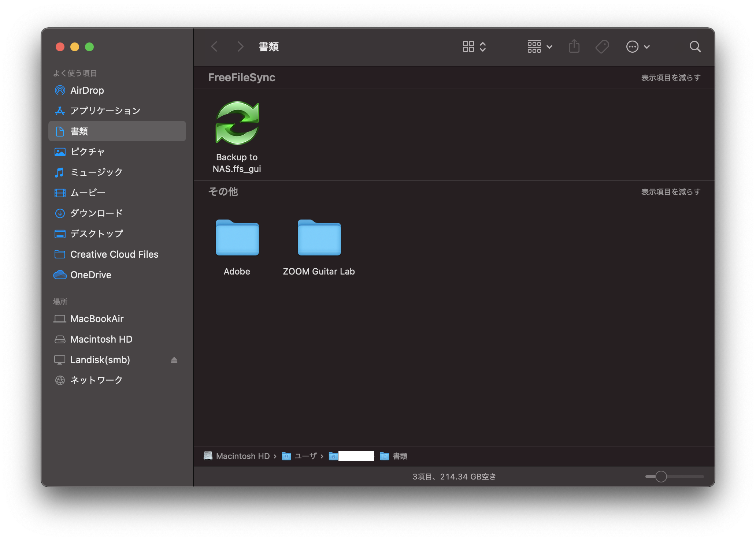This screenshot has width=756, height=541.
Task: Select AirDrop in the sidebar
Action: click(87, 90)
